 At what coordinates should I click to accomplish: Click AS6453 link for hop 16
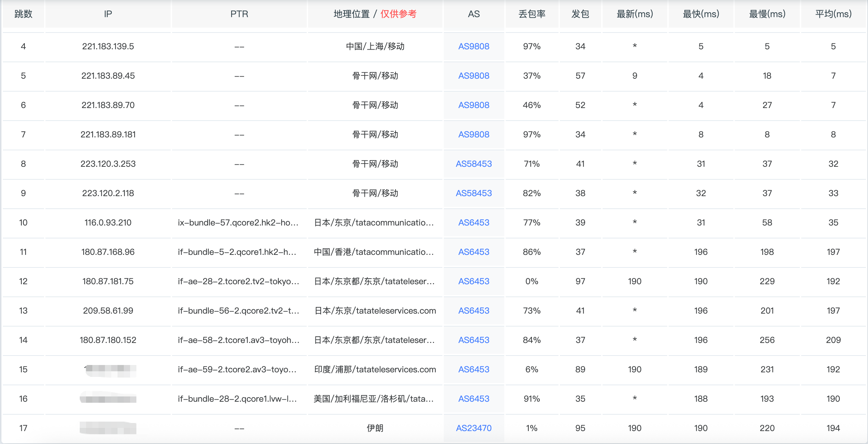474,399
